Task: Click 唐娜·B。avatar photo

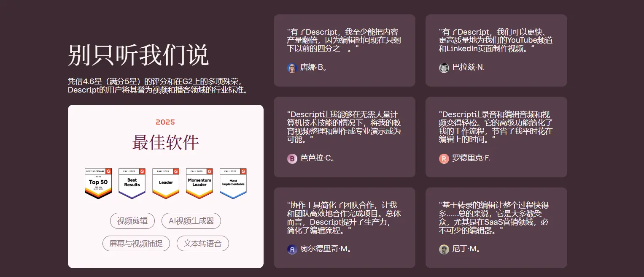Action: [292, 68]
